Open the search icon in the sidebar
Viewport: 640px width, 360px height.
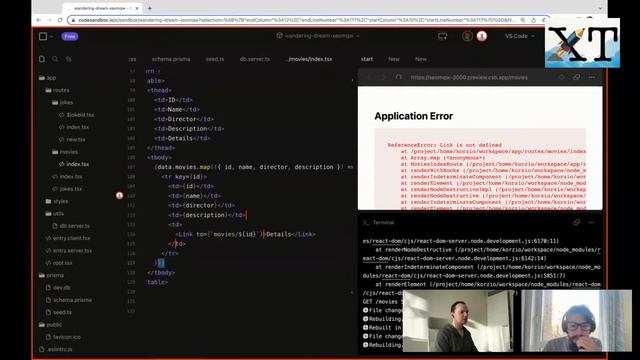pos(55,59)
